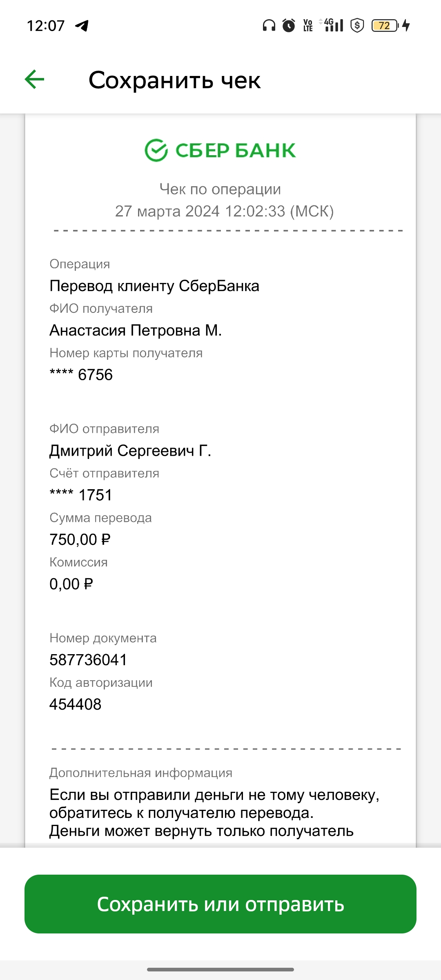Image resolution: width=441 pixels, height=980 pixels.
Task: Tap the alarm clock status icon
Action: coord(289,25)
